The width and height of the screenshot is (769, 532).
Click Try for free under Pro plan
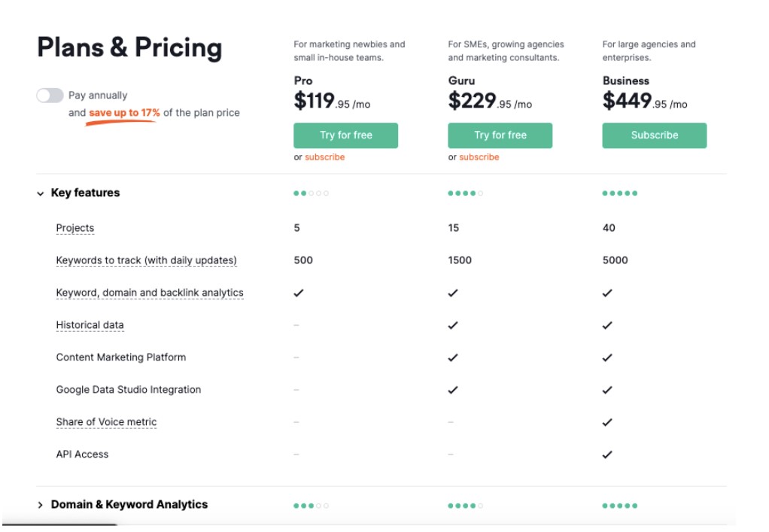coord(345,135)
